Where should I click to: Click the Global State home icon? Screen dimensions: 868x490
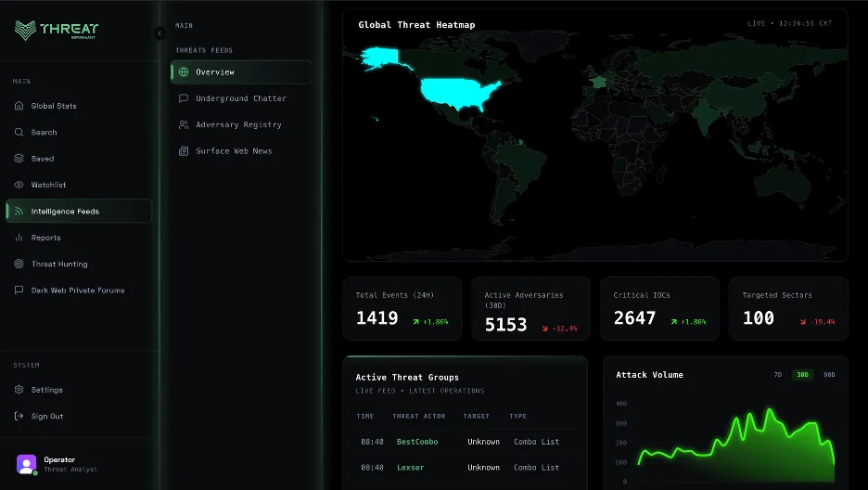click(x=19, y=106)
